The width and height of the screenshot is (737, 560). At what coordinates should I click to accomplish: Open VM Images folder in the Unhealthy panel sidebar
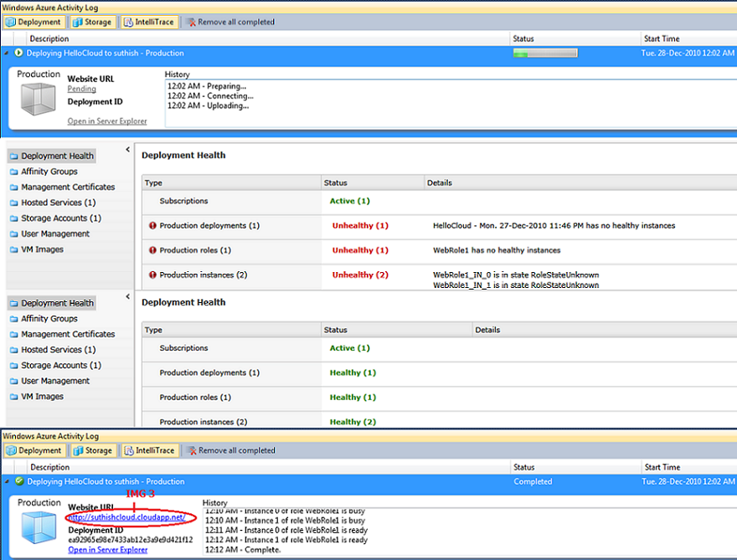[x=37, y=249]
